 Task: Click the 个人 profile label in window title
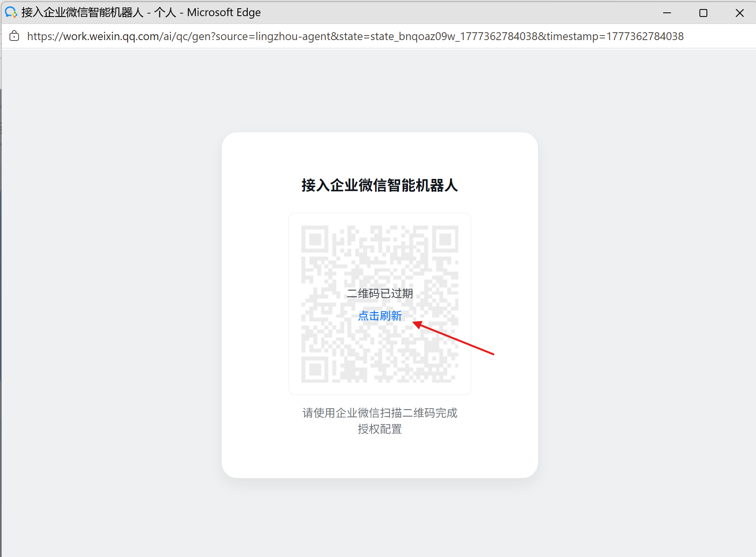click(x=165, y=12)
